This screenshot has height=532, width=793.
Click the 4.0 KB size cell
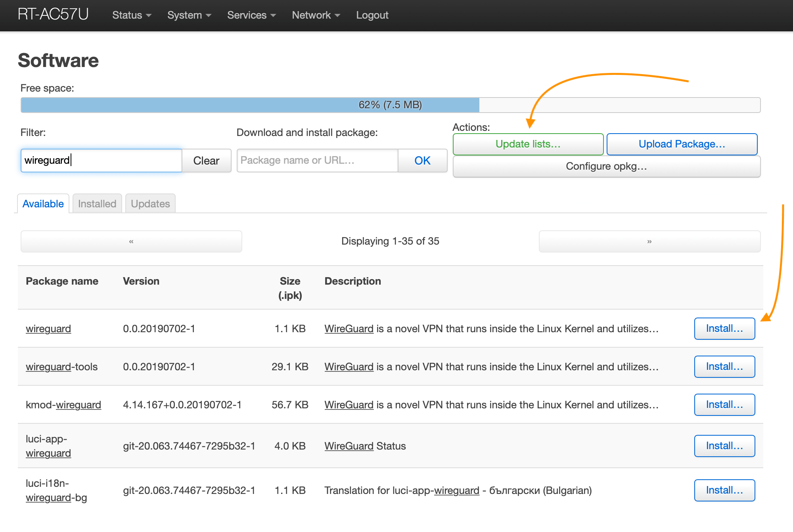click(x=290, y=446)
